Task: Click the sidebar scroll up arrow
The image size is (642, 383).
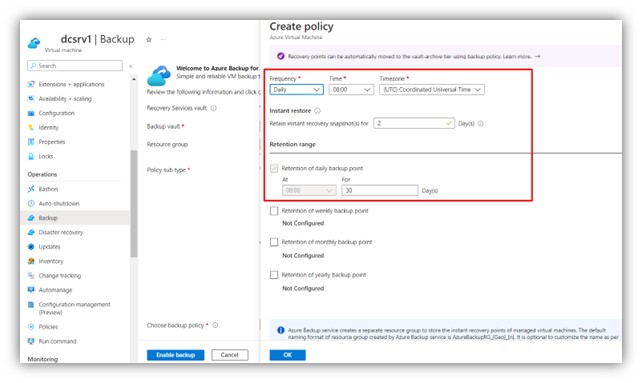Action: tap(134, 79)
